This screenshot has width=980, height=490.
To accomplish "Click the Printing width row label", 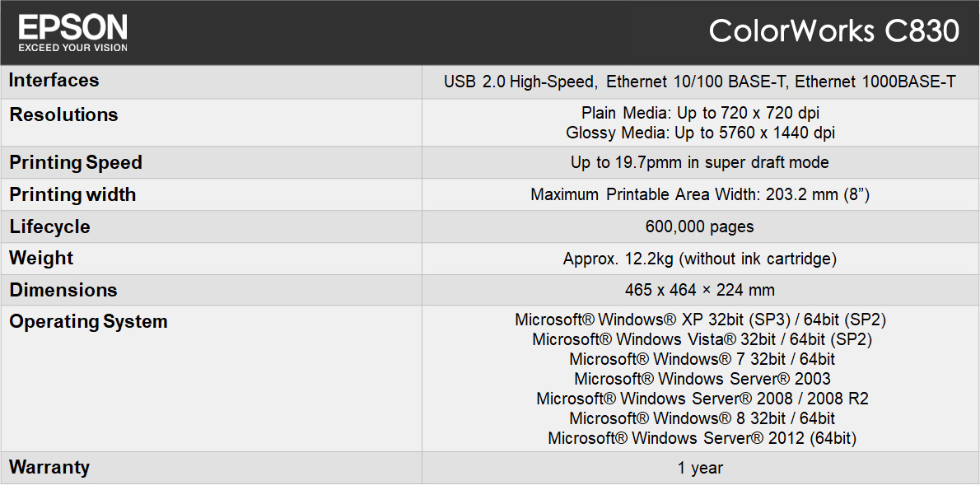I will [72, 195].
